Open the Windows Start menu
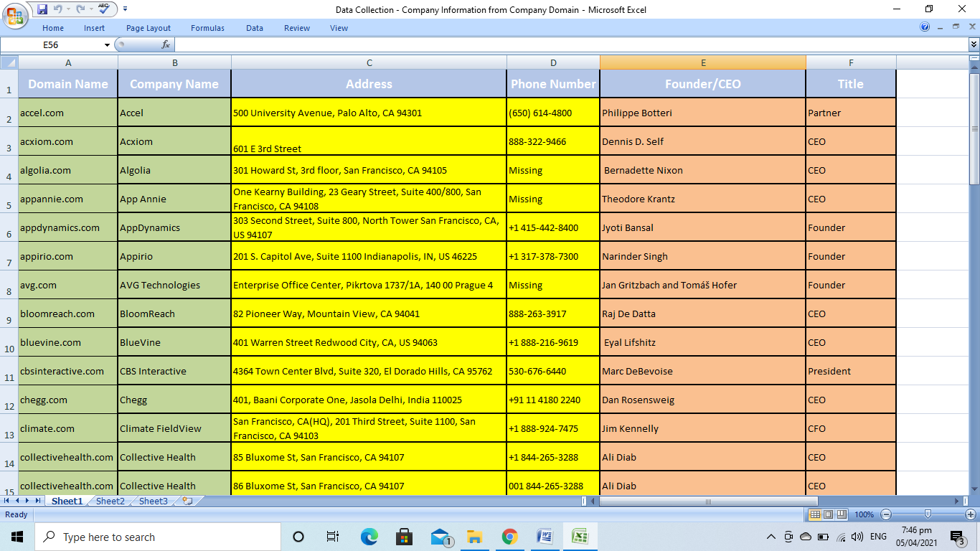 coord(17,537)
